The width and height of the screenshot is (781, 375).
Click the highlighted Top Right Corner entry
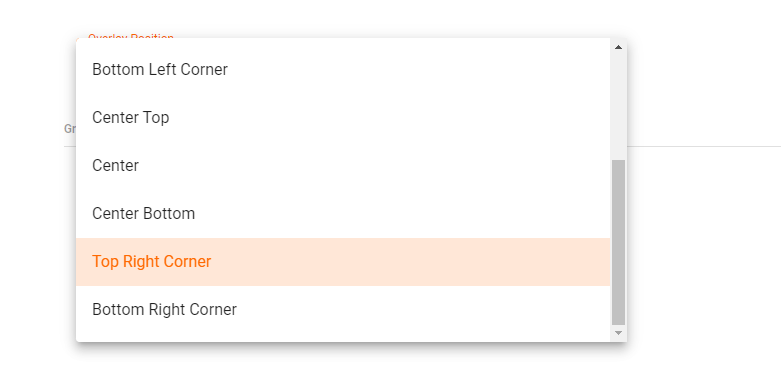[343, 262]
